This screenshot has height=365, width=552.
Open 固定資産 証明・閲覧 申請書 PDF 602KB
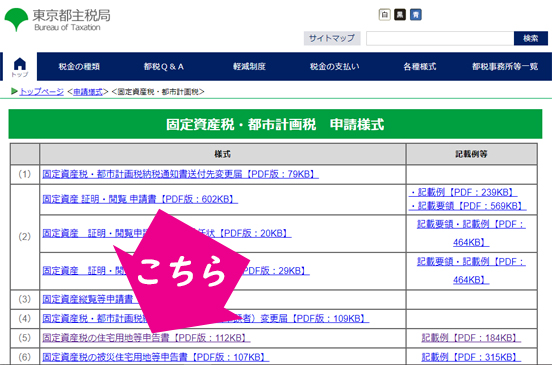140,199
